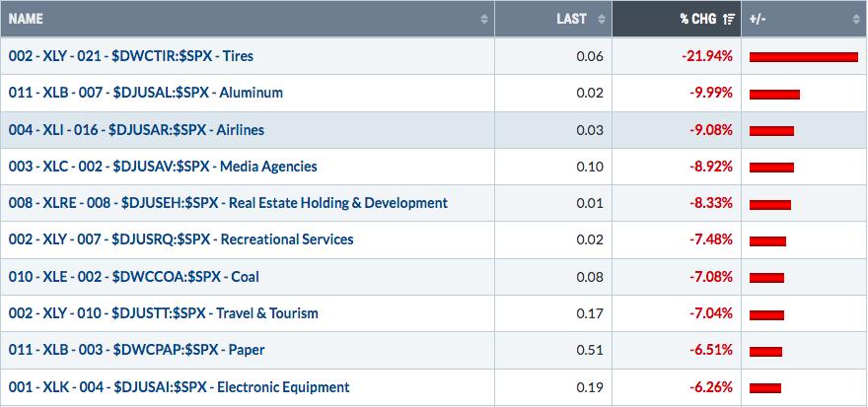Open the Coal $DWCCOA:$SPX link

point(133,277)
